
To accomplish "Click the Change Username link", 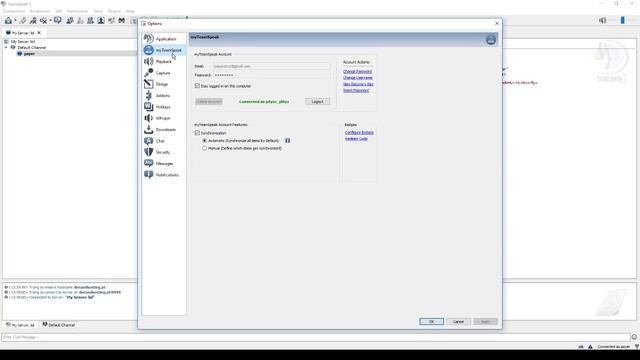I will (x=358, y=78).
